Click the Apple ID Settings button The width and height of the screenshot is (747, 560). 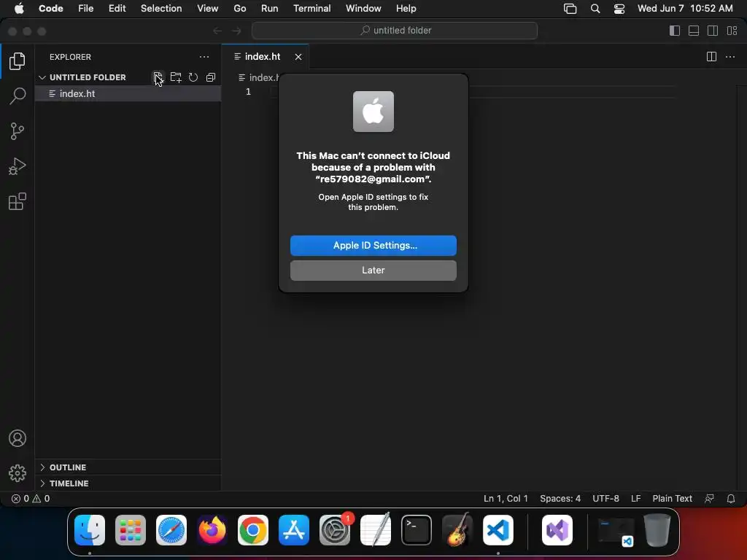point(373,245)
